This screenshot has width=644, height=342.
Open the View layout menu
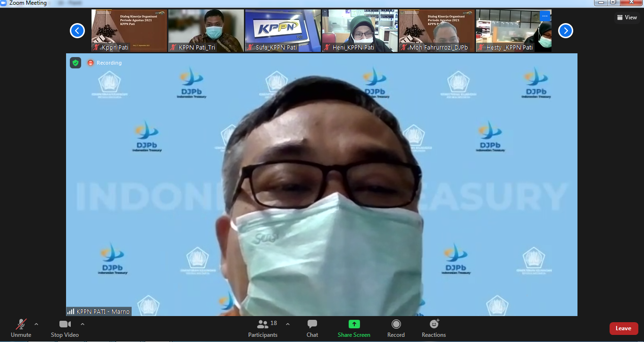(x=627, y=17)
